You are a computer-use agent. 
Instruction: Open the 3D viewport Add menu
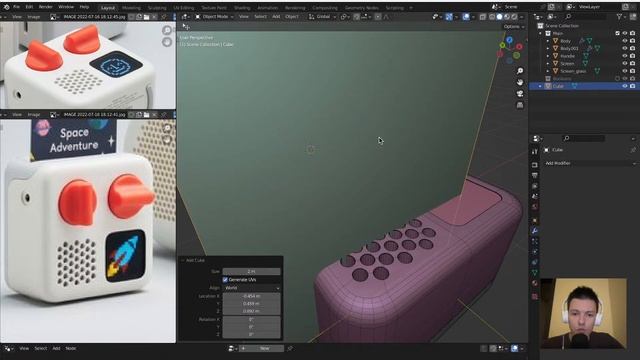point(276,17)
